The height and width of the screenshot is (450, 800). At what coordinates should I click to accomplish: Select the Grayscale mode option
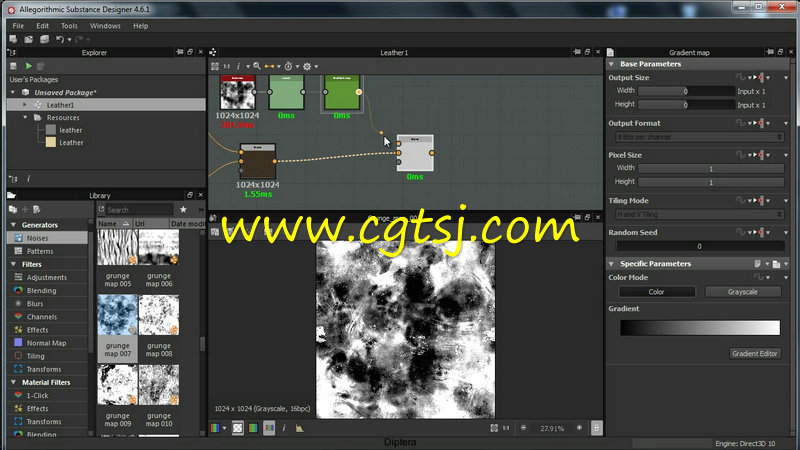pos(743,292)
